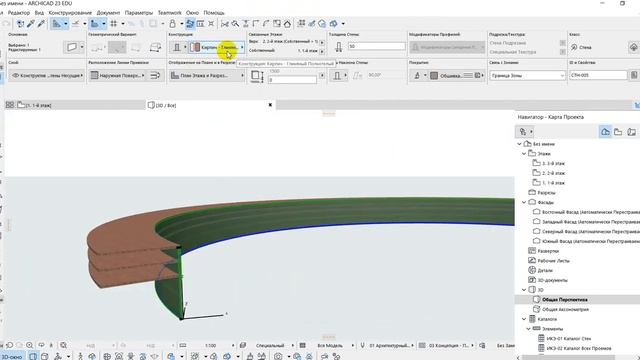The width and height of the screenshot is (640, 360).
Task: Toggle the Специальная Текстура checkbox
Action: (562, 52)
